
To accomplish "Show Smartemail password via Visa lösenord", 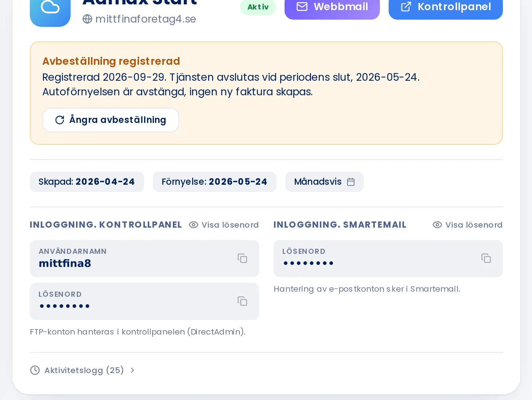I will pyautogui.click(x=468, y=225).
